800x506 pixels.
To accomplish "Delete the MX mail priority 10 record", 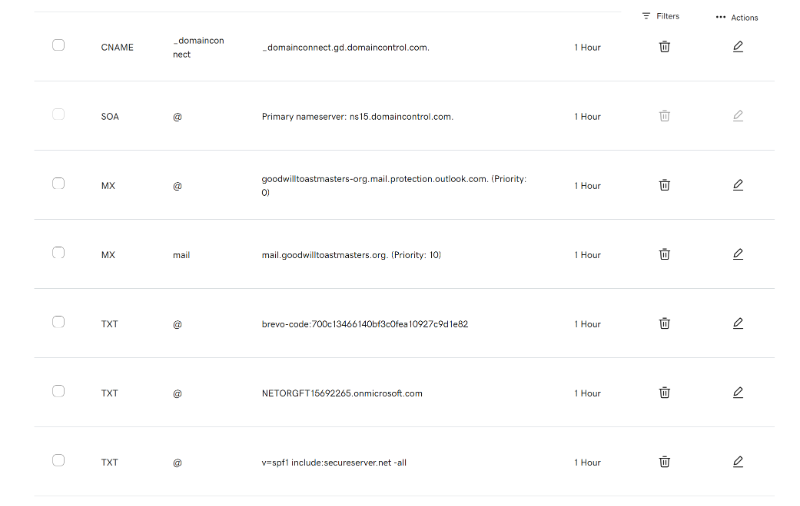I will coord(664,254).
